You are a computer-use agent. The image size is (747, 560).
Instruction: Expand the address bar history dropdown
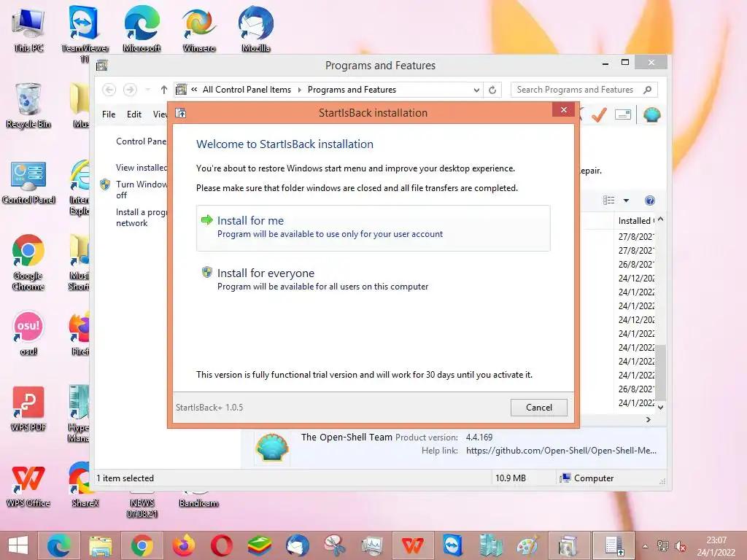[x=476, y=90]
